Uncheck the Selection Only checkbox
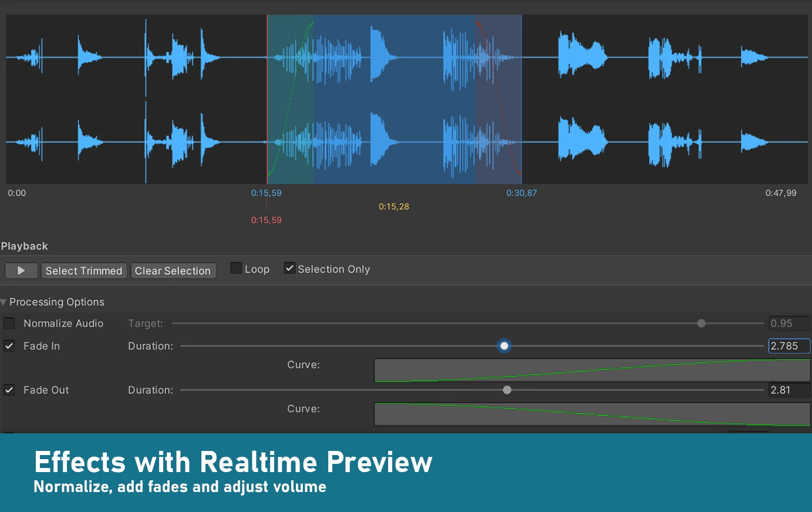This screenshot has width=812, height=512. [x=289, y=268]
